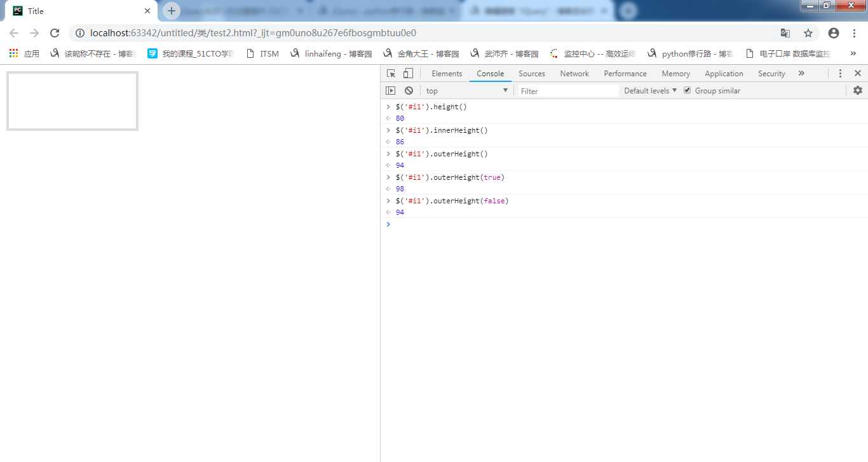The height and width of the screenshot is (462, 868).
Task: Show the console sidebar
Action: tap(391, 91)
